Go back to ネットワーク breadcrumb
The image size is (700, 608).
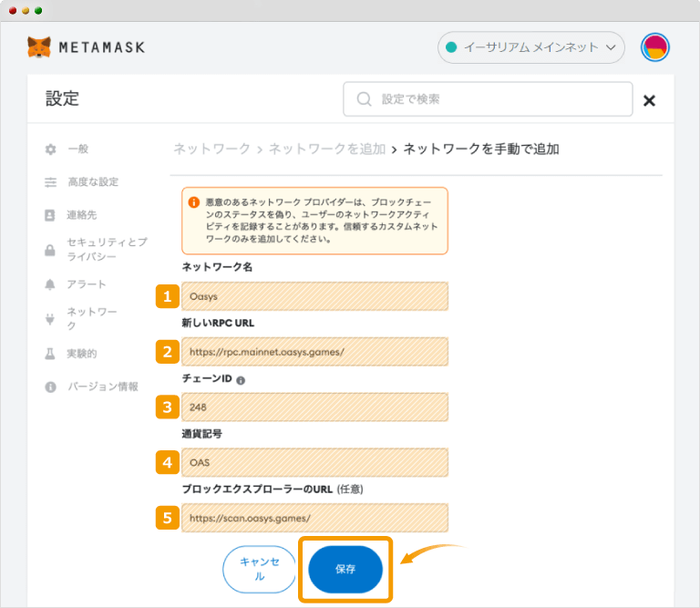pos(211,149)
